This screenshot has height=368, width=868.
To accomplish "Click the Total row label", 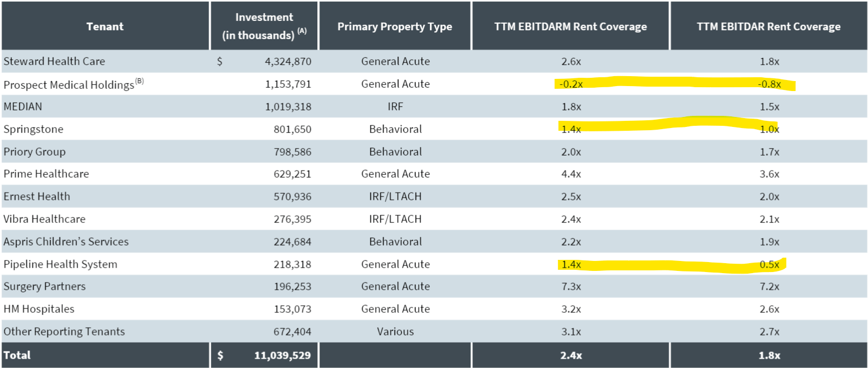I will (17, 355).
